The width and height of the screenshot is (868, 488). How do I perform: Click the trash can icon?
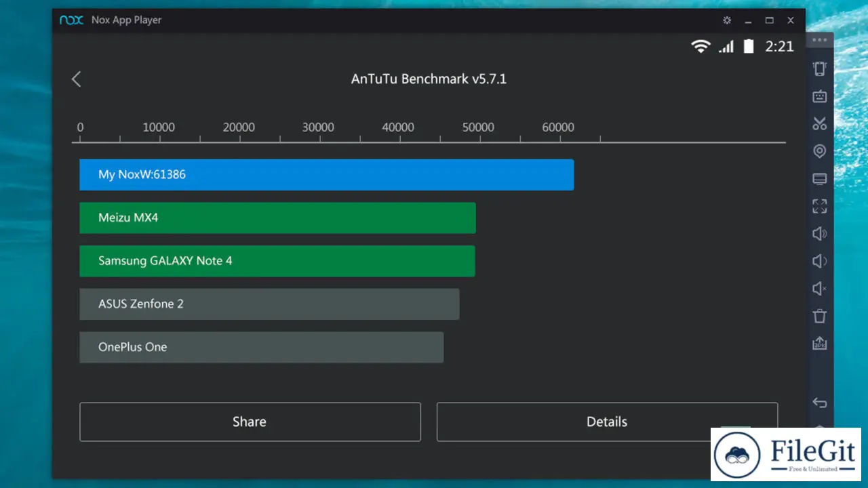(x=820, y=316)
